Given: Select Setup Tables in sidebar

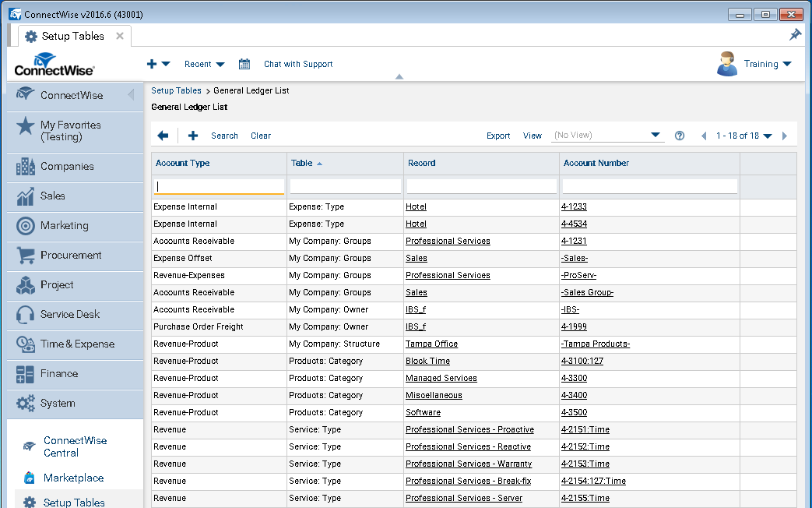Looking at the screenshot, I should tap(73, 503).
